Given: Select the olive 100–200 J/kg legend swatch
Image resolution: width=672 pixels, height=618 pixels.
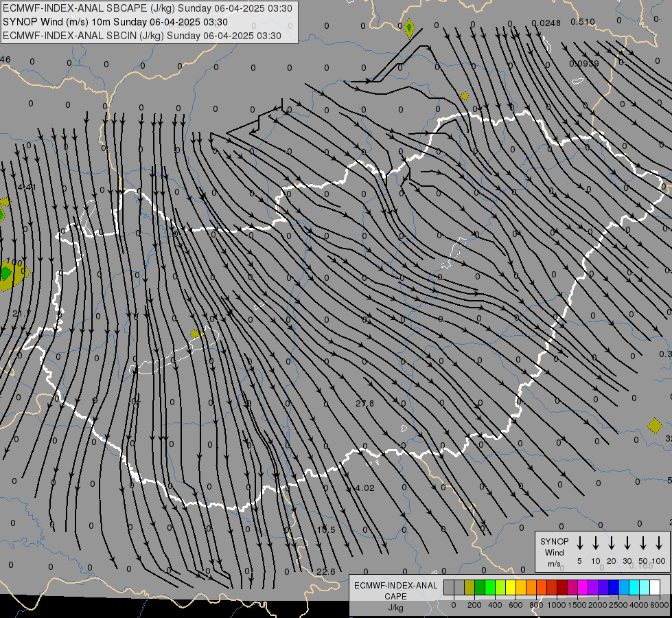Looking at the screenshot, I should click(x=470, y=587).
